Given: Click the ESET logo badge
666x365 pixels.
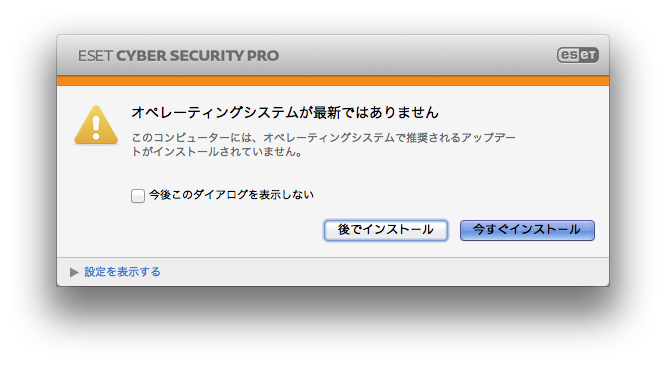Looking at the screenshot, I should tap(578, 55).
